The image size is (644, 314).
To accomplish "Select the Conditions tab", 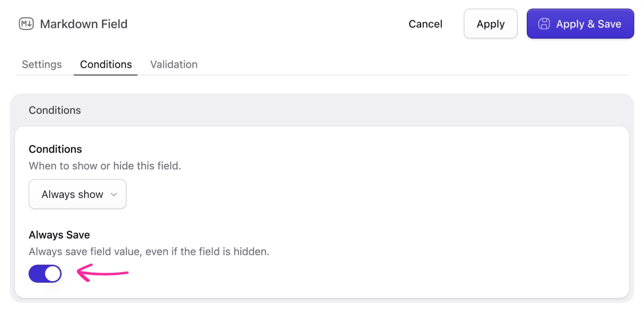I will (106, 64).
